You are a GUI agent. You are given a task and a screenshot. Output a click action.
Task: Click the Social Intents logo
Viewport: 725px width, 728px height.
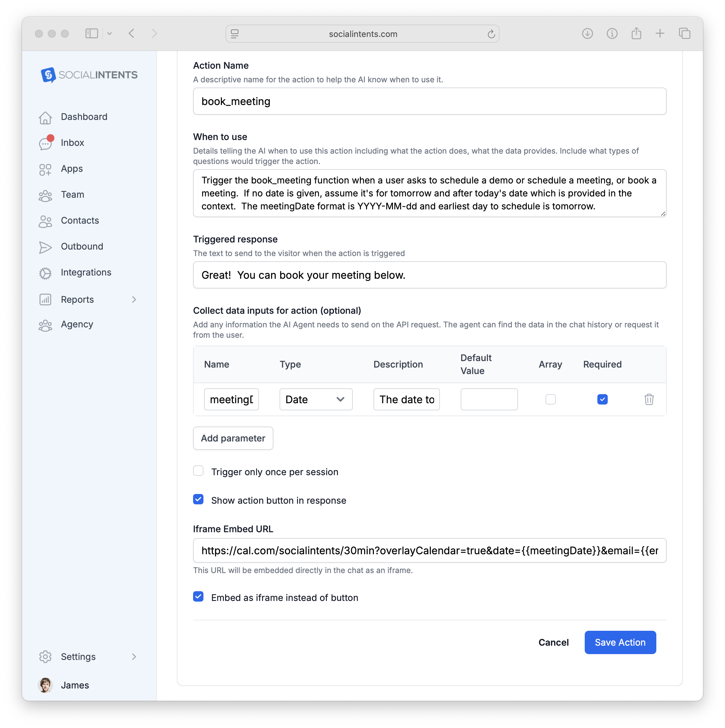(x=89, y=75)
